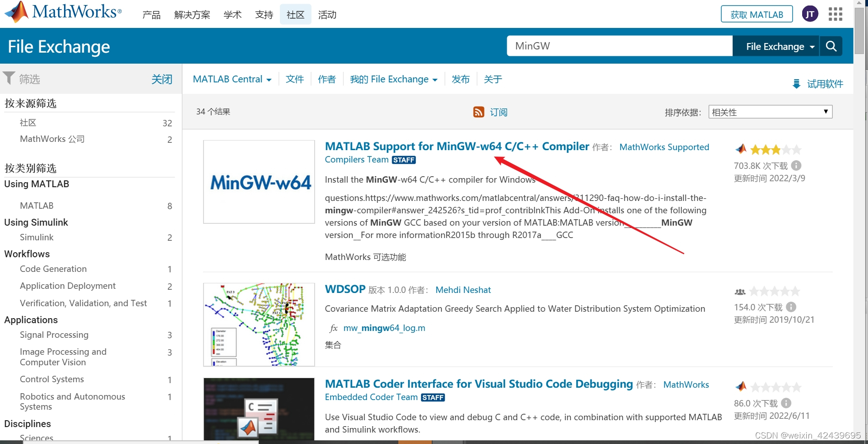Click the 订阅 subscribe link
This screenshot has width=868, height=444.
(x=498, y=112)
